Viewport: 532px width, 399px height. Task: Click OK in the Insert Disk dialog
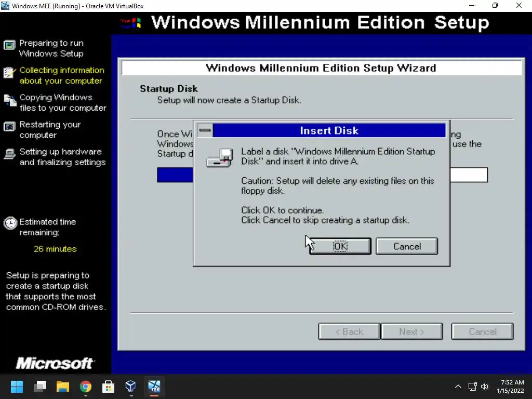340,246
